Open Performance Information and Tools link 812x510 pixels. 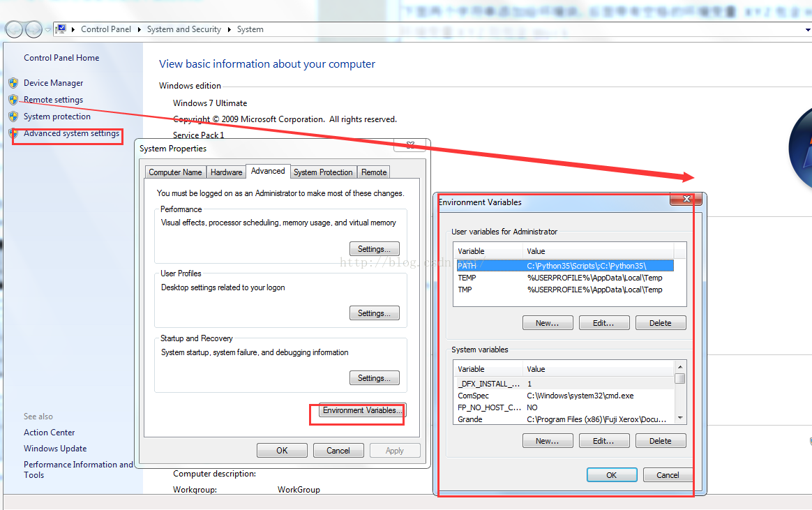[x=78, y=470]
